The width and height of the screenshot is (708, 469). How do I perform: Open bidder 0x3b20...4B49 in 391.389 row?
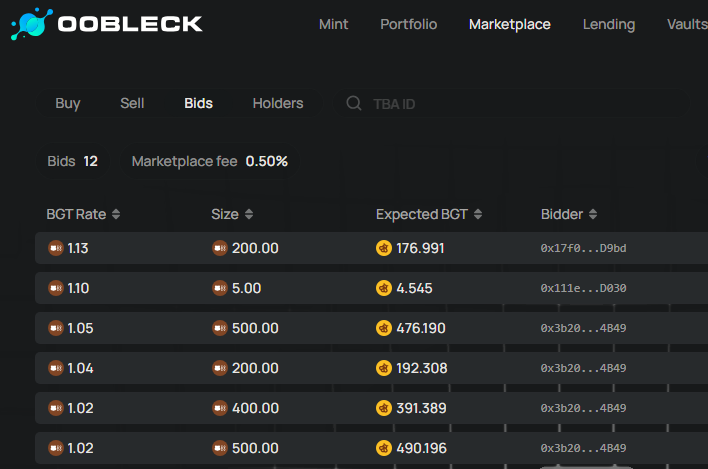tap(583, 408)
